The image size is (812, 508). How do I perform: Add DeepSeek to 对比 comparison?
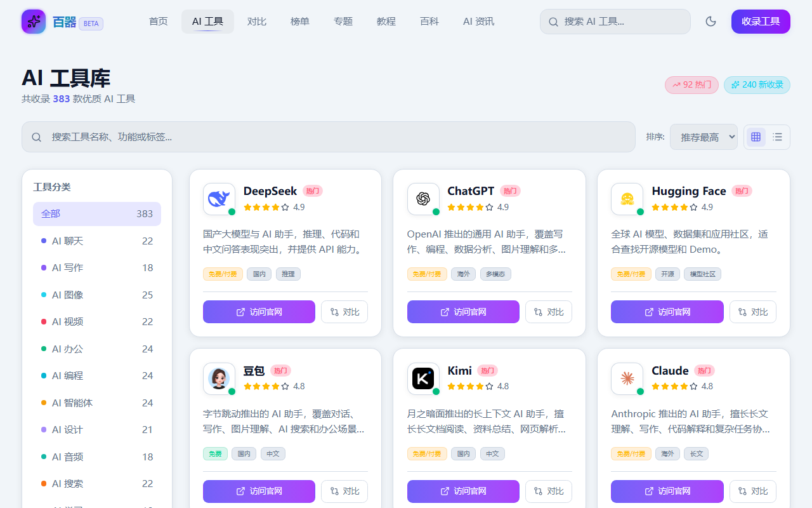pos(344,312)
